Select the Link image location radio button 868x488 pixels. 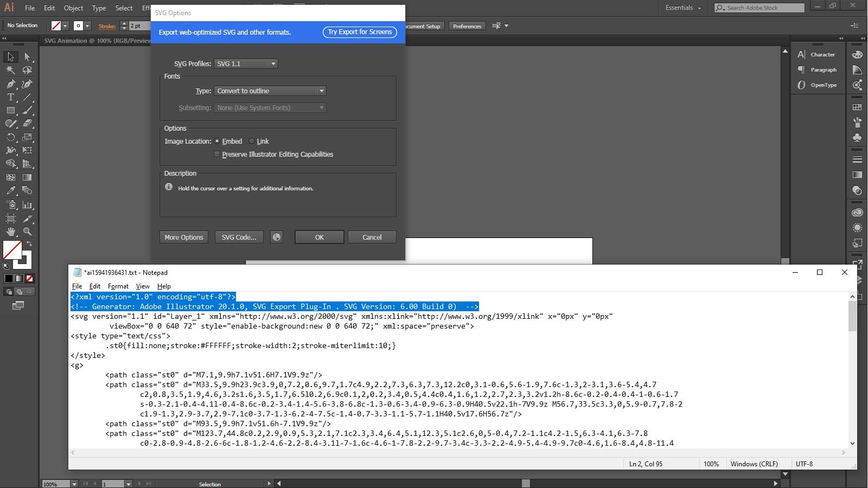pyautogui.click(x=252, y=141)
